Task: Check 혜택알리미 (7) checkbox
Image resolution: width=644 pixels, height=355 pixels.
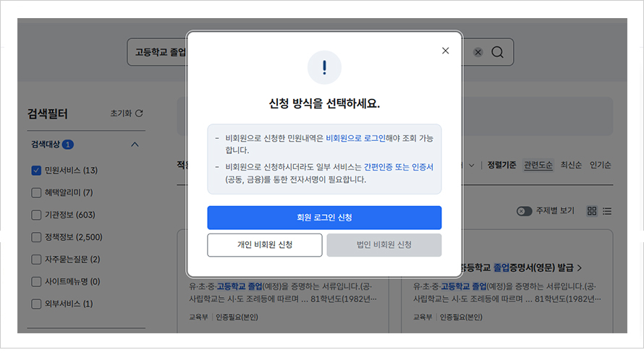Action: (x=36, y=192)
